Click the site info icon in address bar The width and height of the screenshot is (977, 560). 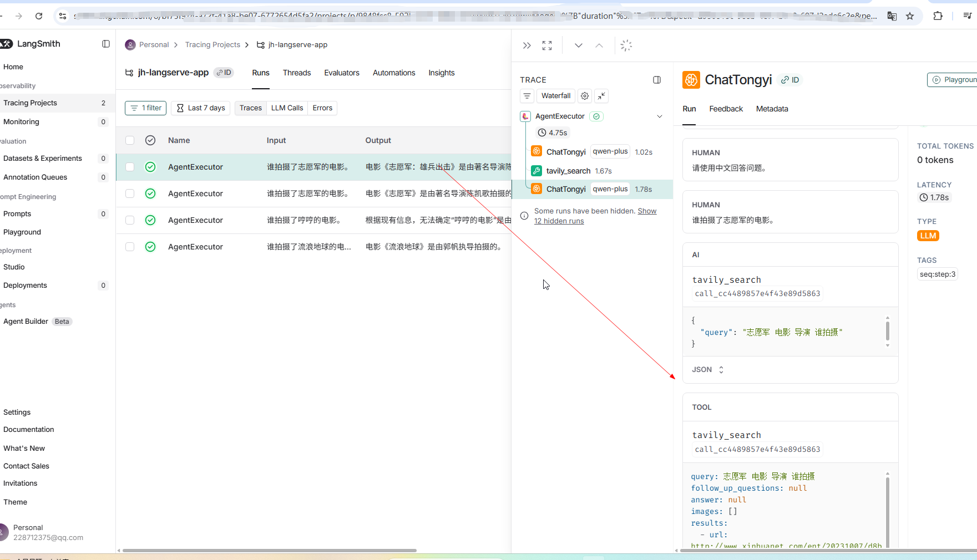[63, 16]
